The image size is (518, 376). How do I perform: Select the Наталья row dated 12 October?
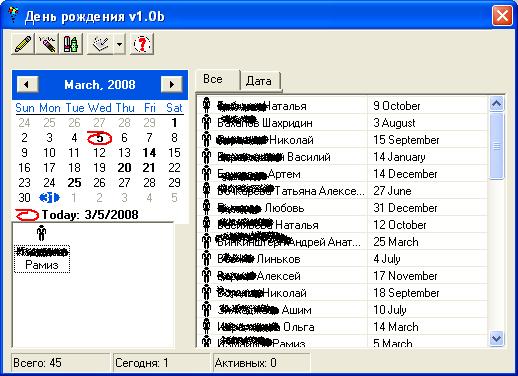tap(343, 225)
